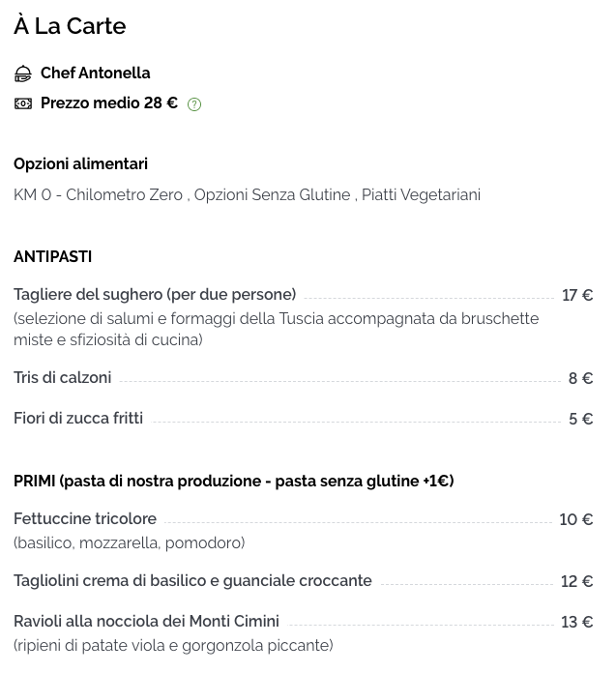Click Piatti Vegetariani option

point(421,195)
